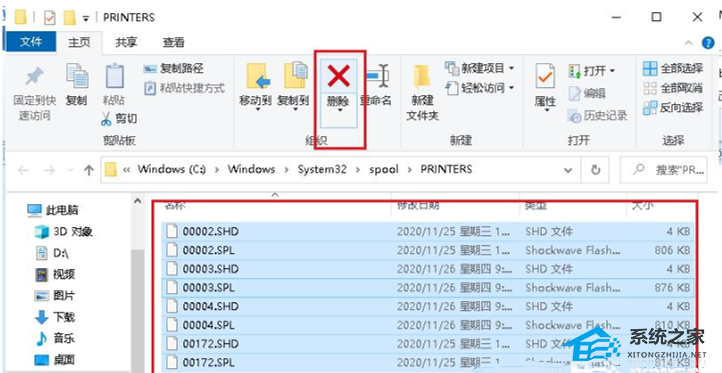This screenshot has width=722, height=373.
Task: Expand the Easy access dropdown
Action: coord(481,87)
